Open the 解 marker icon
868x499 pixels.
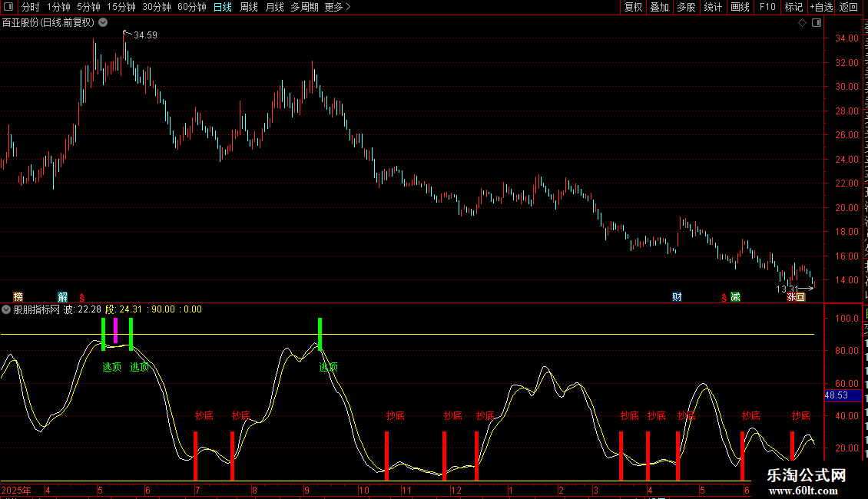coord(62,297)
